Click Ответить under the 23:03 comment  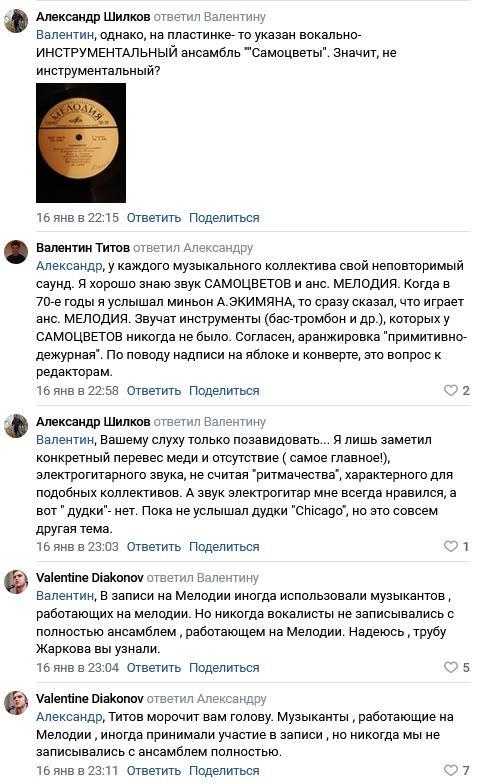click(x=154, y=546)
